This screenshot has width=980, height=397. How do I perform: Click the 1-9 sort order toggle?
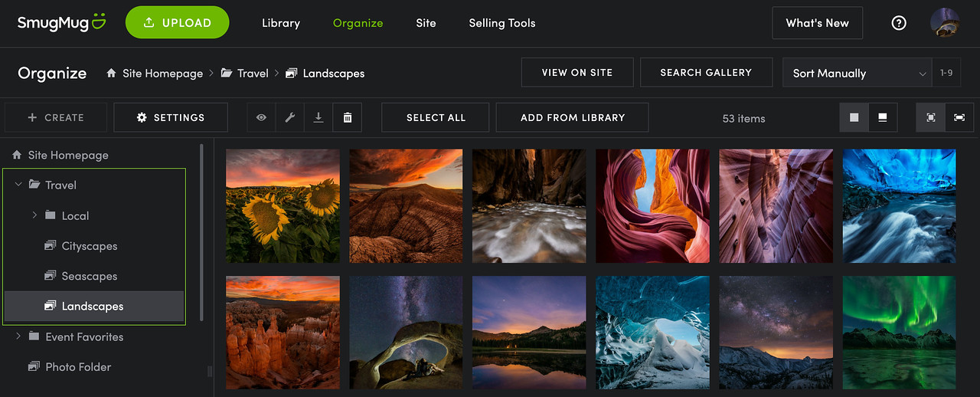[x=946, y=73]
